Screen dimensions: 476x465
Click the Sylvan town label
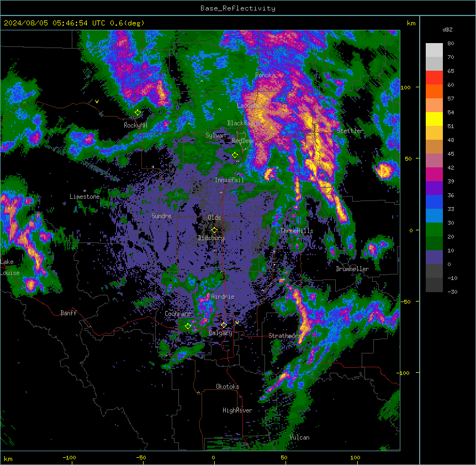coord(215,135)
